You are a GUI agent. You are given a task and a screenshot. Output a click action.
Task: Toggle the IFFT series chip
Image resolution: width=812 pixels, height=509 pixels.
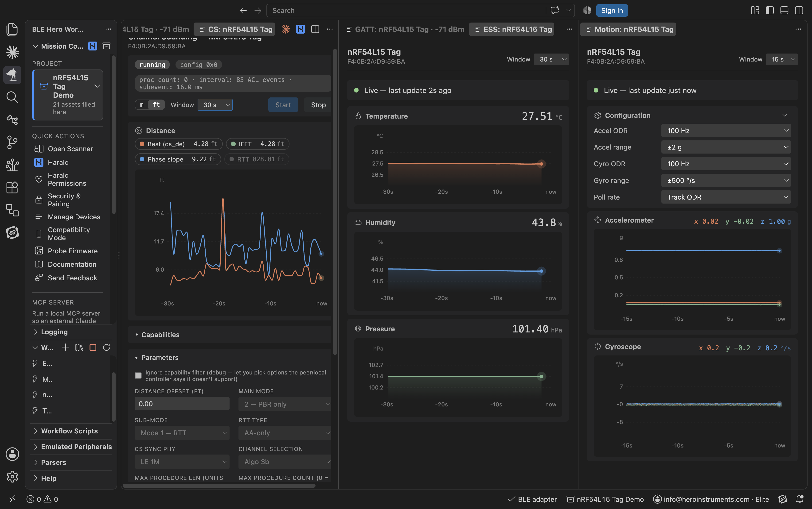coord(258,144)
